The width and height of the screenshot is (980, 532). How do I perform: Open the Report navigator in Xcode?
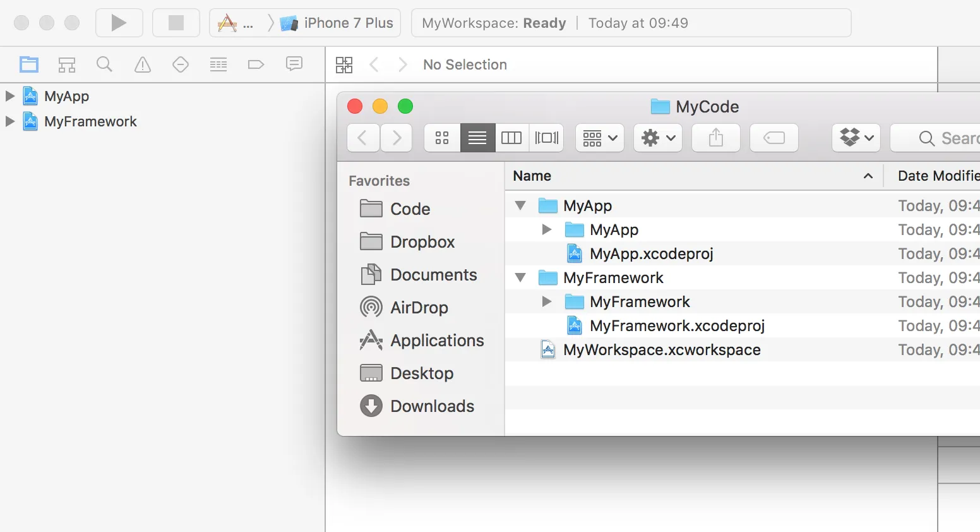[294, 64]
